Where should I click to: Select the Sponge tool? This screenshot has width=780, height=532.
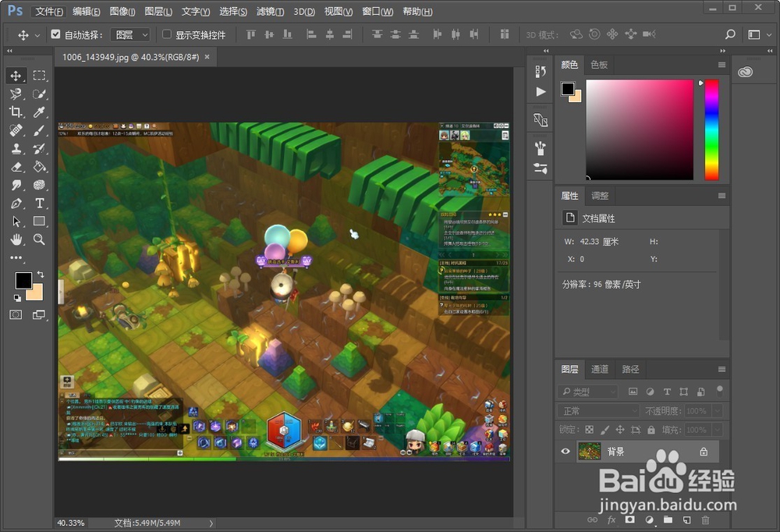39,185
